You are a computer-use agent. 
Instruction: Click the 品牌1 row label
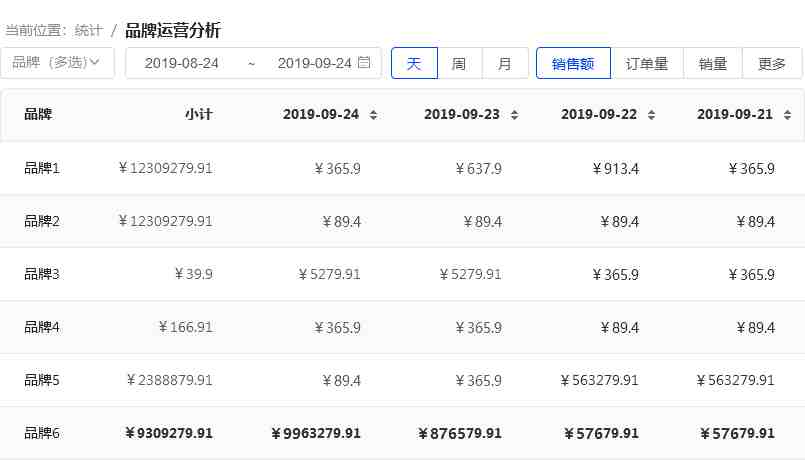tap(42, 168)
